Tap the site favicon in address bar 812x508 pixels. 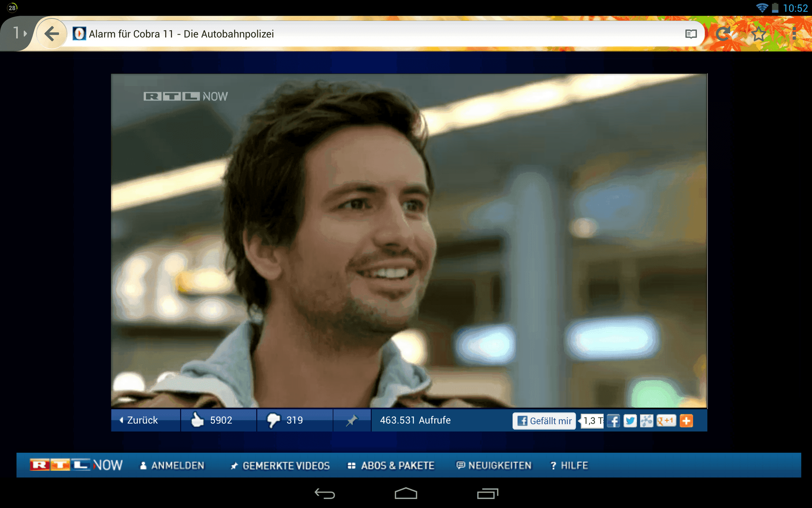[79, 33]
